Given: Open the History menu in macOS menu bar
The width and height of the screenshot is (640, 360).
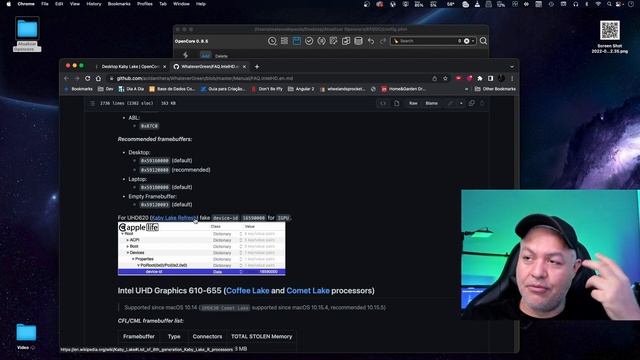Looking at the screenshot, I should click(93, 4).
